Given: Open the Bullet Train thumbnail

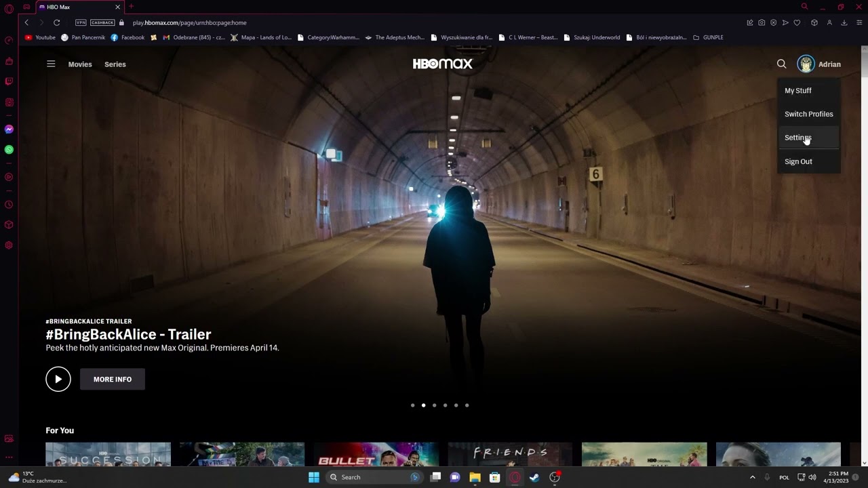Looking at the screenshot, I should tap(376, 454).
